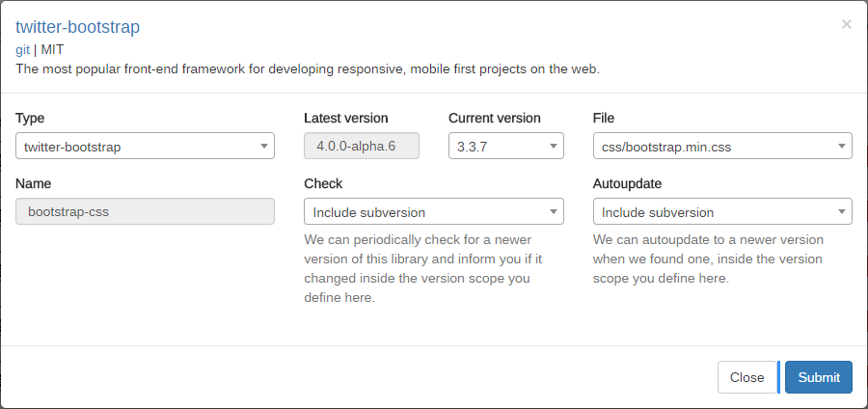Click the Latest version field 4.0.0-alpha.6
868x409 pixels.
point(361,146)
